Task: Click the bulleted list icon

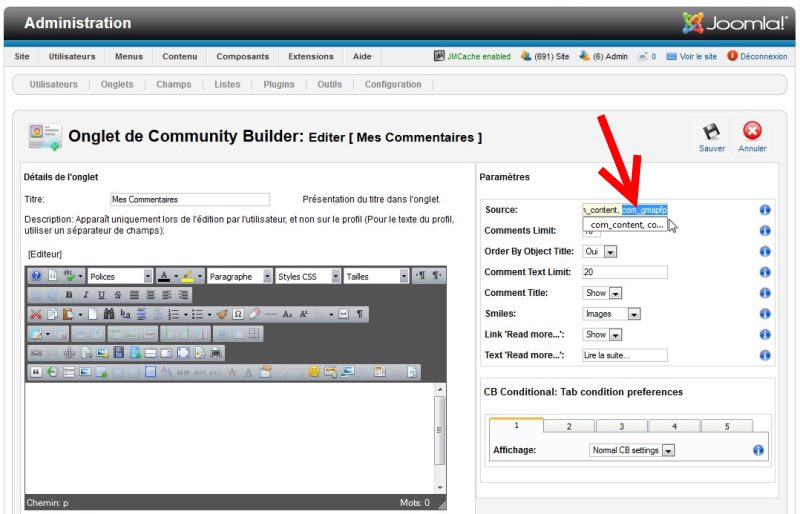Action: [x=197, y=314]
